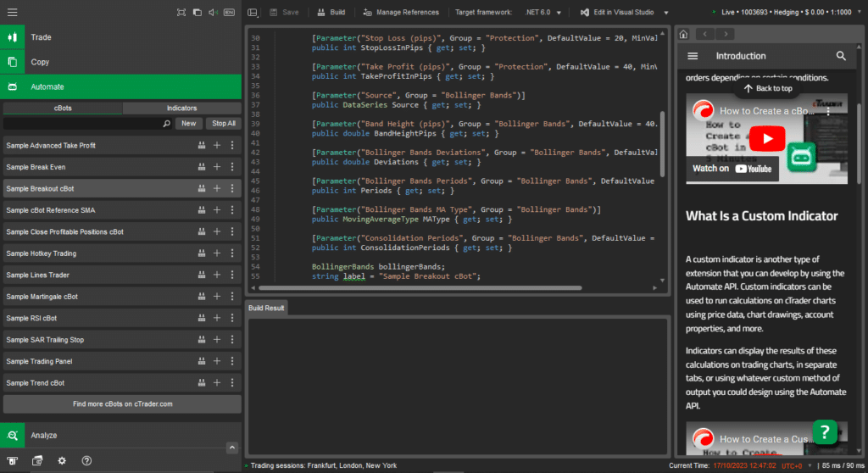This screenshot has height=473, width=868.
Task: Open the Trade section
Action: coord(120,37)
